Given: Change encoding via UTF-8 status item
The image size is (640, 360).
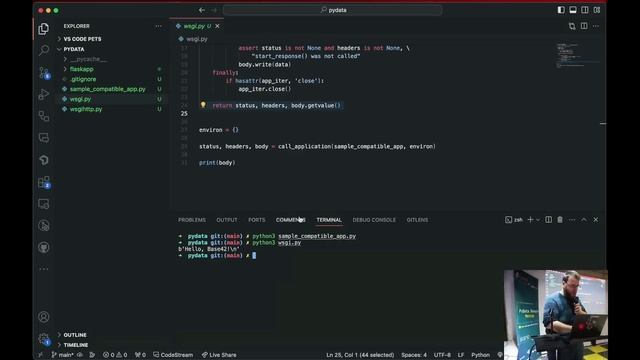Looking at the screenshot, I should click(442, 355).
